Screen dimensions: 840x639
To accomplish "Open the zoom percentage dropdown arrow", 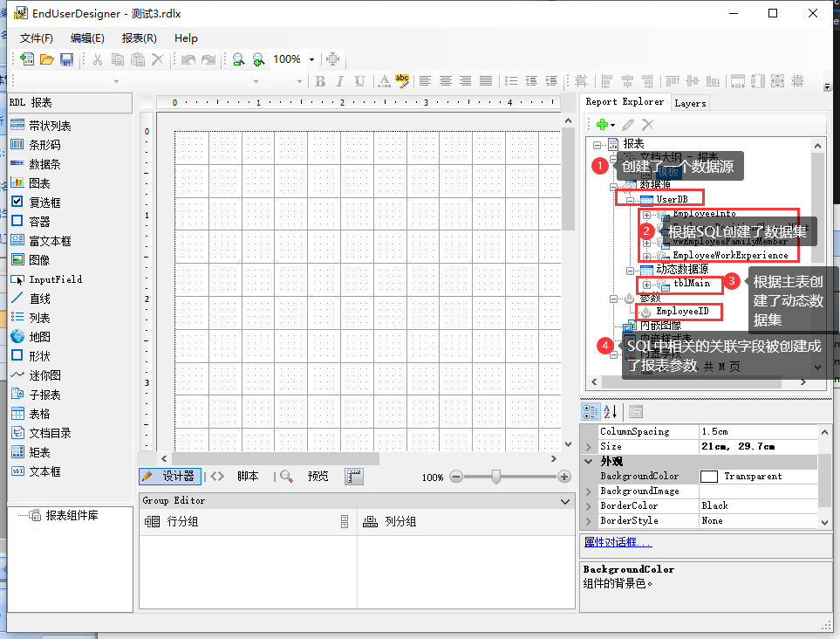I will 311,59.
